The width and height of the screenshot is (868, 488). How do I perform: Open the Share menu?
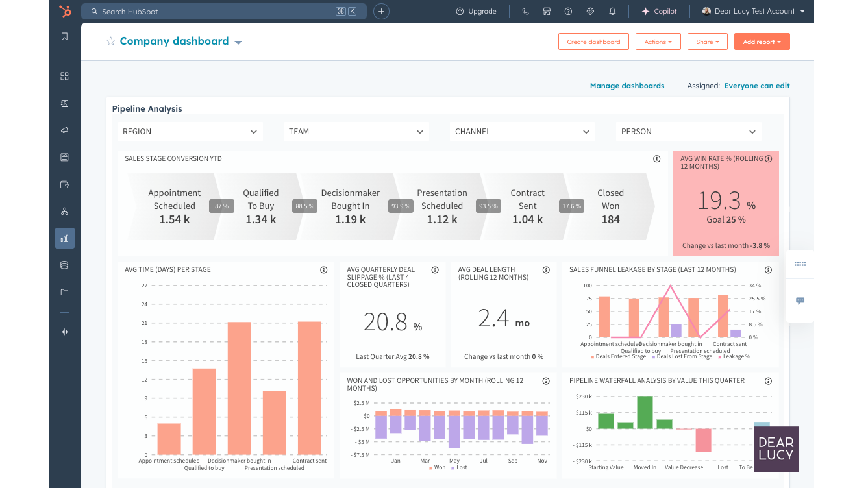point(707,42)
